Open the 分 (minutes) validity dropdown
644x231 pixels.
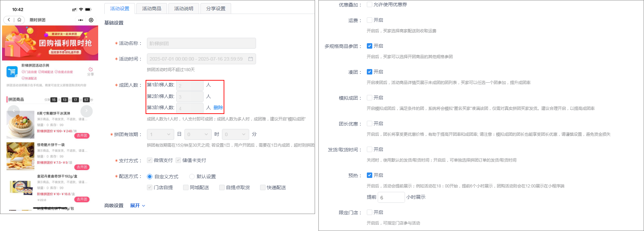click(236, 134)
